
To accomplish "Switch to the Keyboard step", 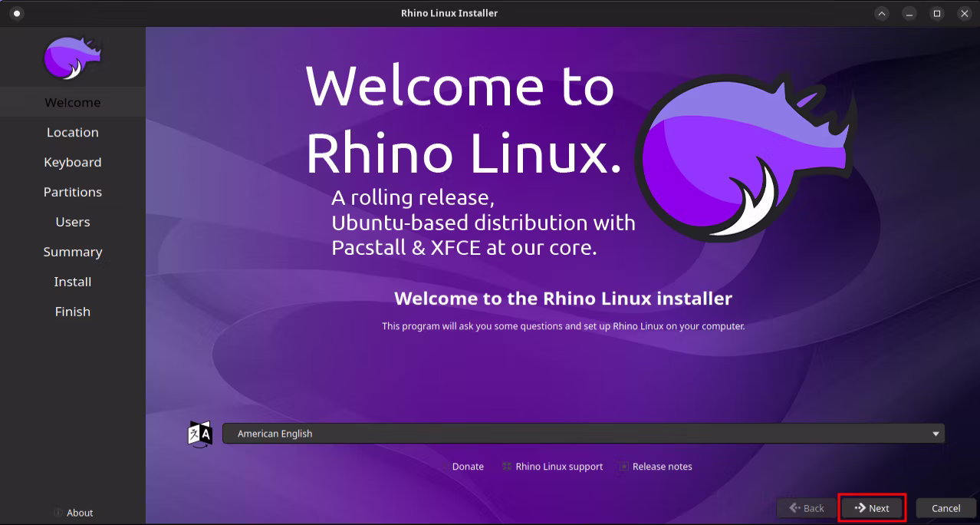I will pos(72,162).
